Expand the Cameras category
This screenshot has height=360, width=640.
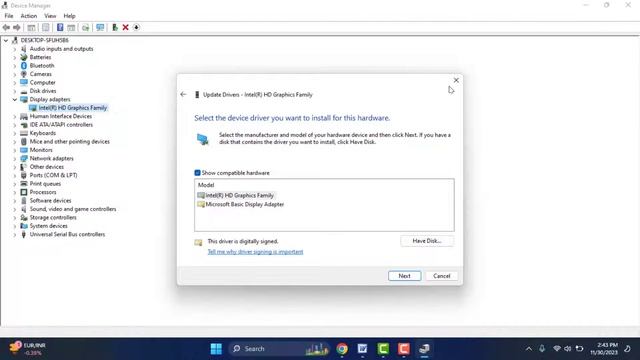pos(15,74)
